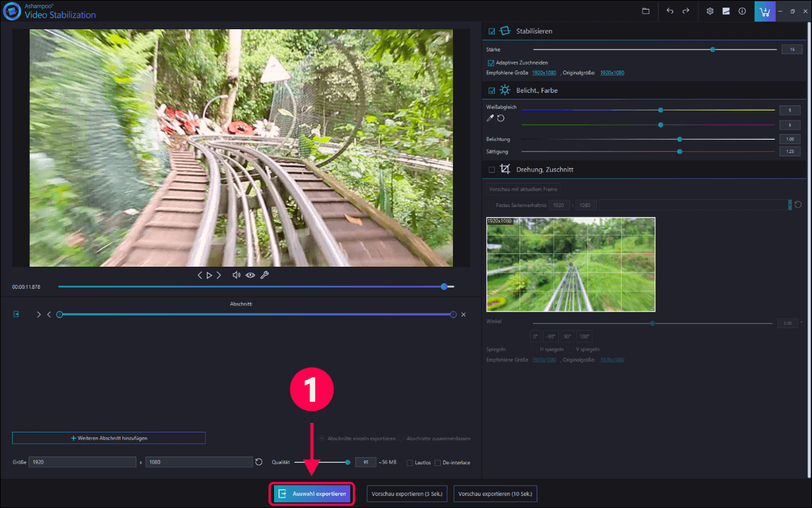
Task: Open the info about dialog
Action: click(742, 11)
